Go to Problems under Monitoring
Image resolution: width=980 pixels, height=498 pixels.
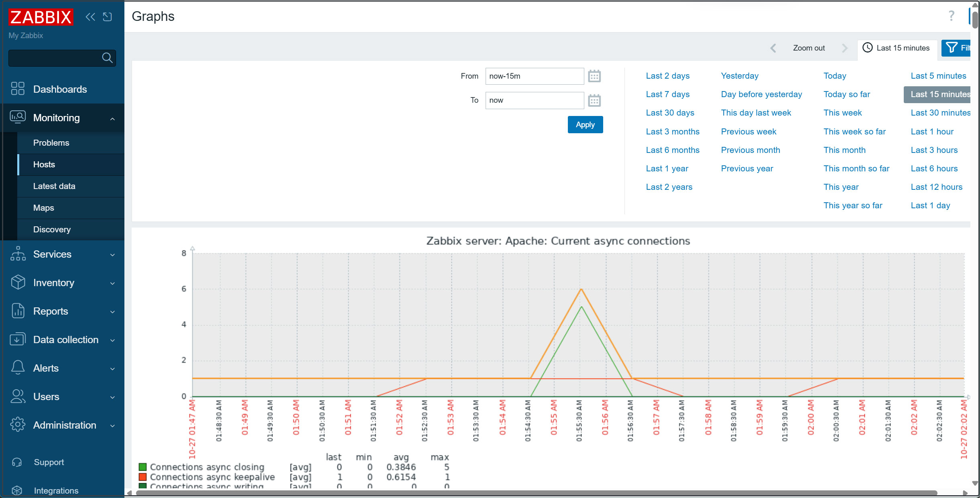click(x=51, y=143)
